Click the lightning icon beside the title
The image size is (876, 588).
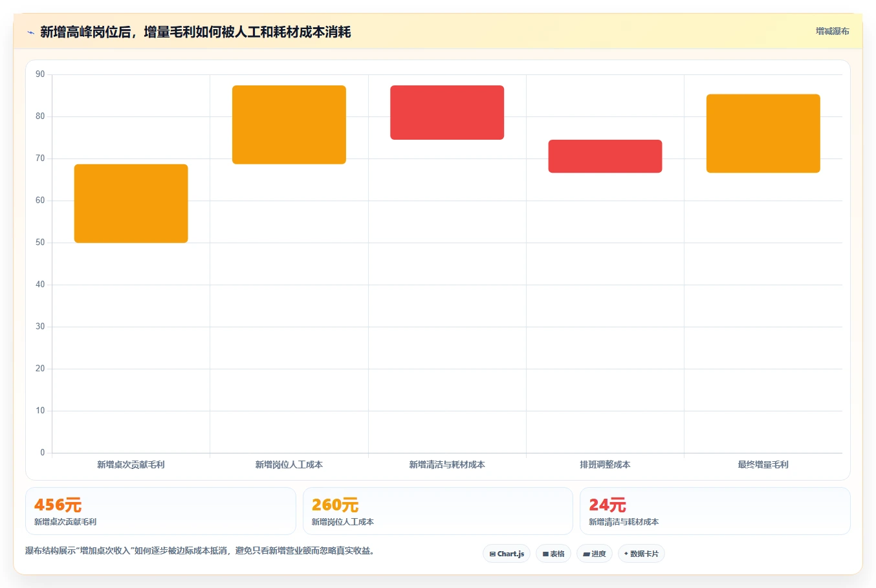click(x=30, y=32)
